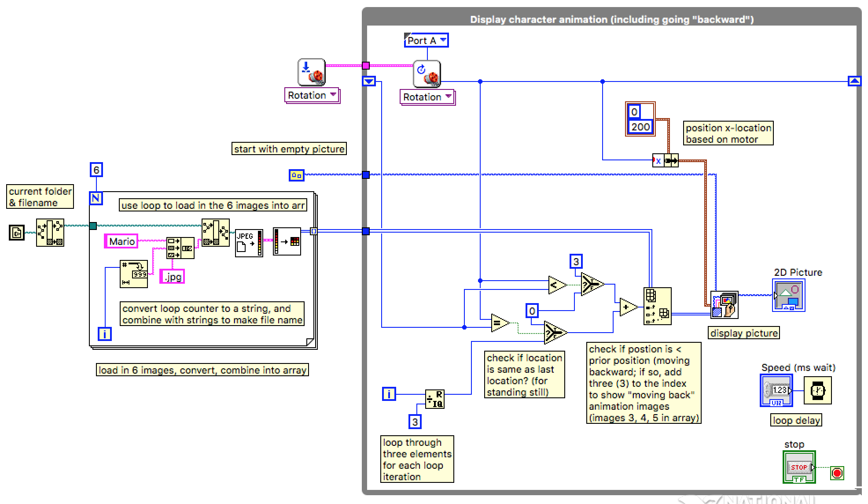Click the left shift register arrow
Screen dimensions: 868x504
point(368,82)
